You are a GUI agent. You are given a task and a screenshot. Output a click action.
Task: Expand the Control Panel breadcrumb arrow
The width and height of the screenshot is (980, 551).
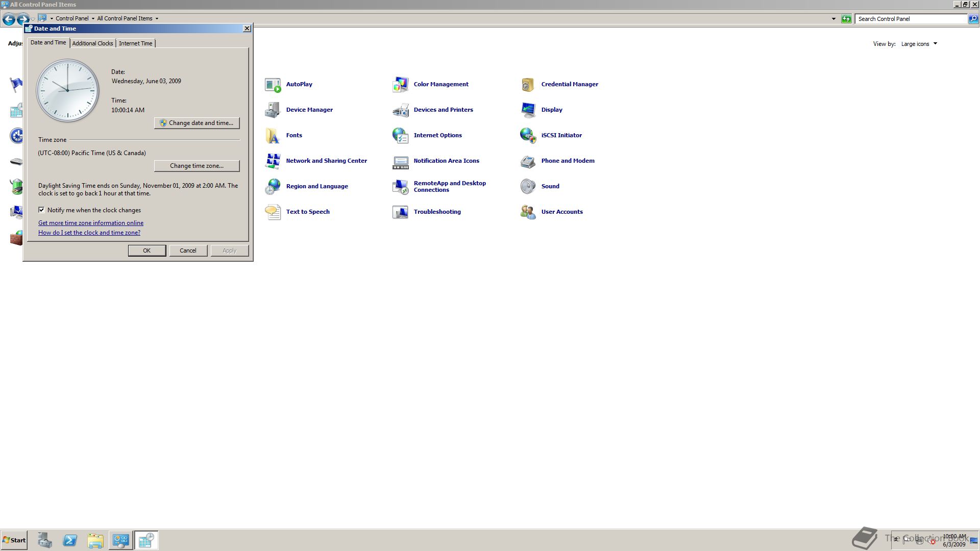point(93,18)
